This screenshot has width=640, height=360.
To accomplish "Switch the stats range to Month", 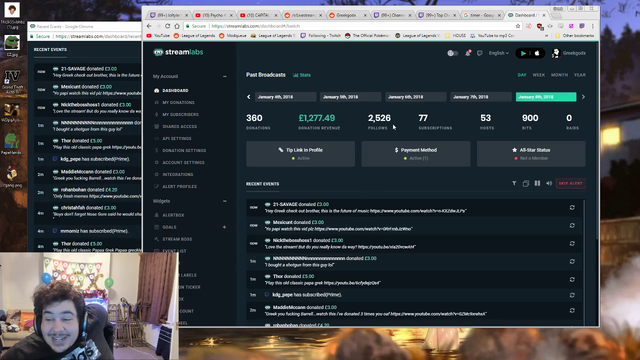I will (559, 75).
